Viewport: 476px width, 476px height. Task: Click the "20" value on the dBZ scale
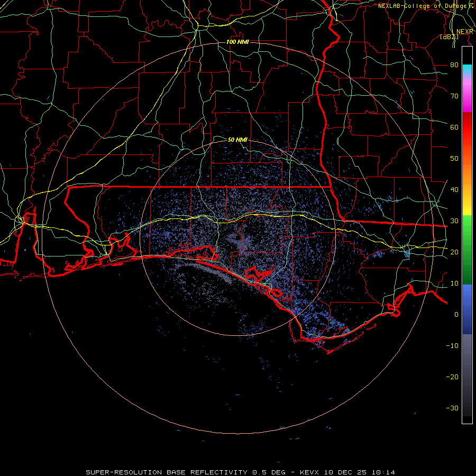point(454,252)
